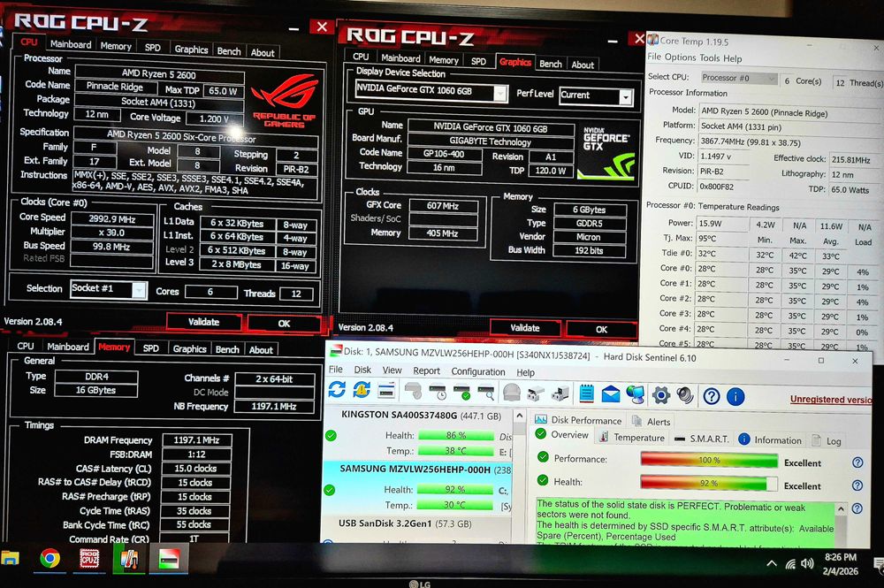Click the Core Speed 2992.9 MHz field

coord(111,218)
